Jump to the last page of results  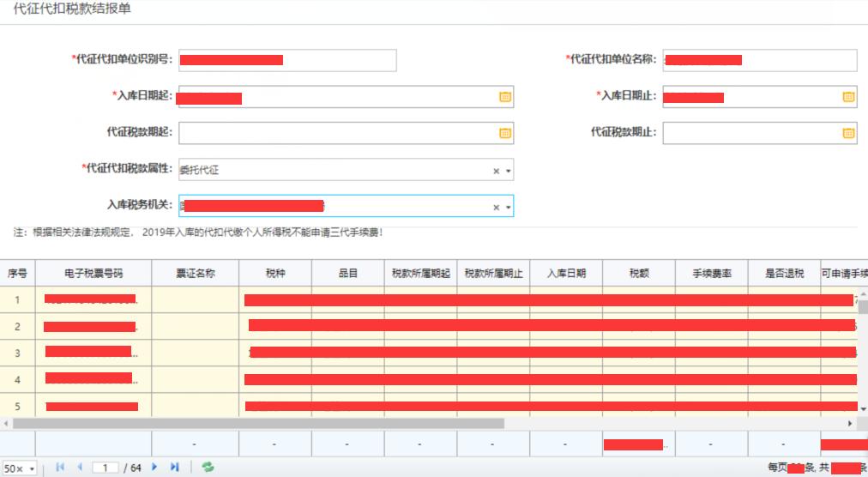(175, 468)
